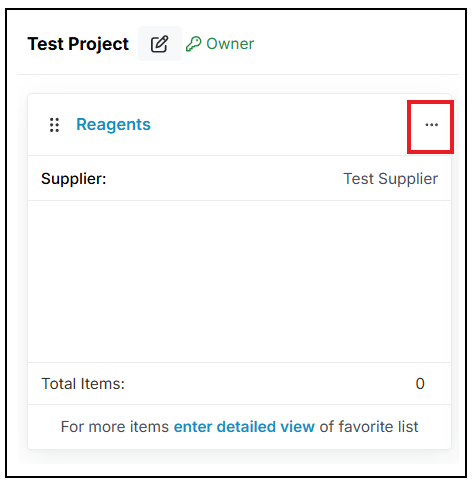The height and width of the screenshot is (488, 474).
Task: Click the green key Owner icon
Action: tap(194, 44)
